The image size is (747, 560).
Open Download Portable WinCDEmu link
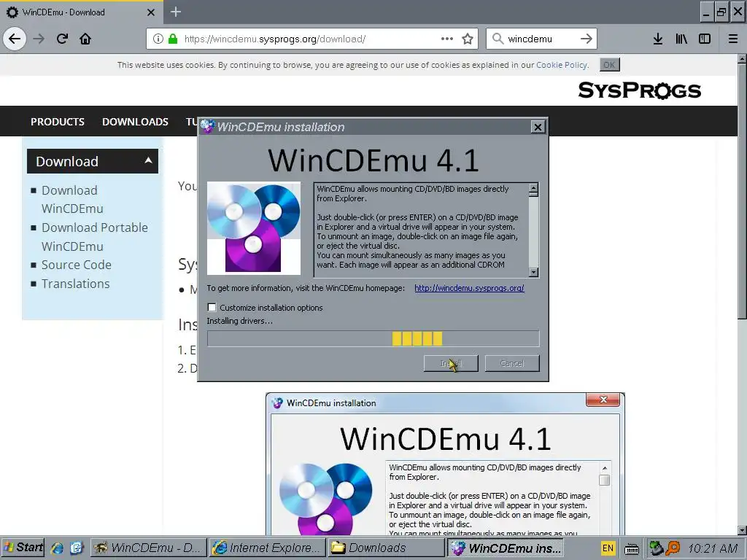pos(95,237)
